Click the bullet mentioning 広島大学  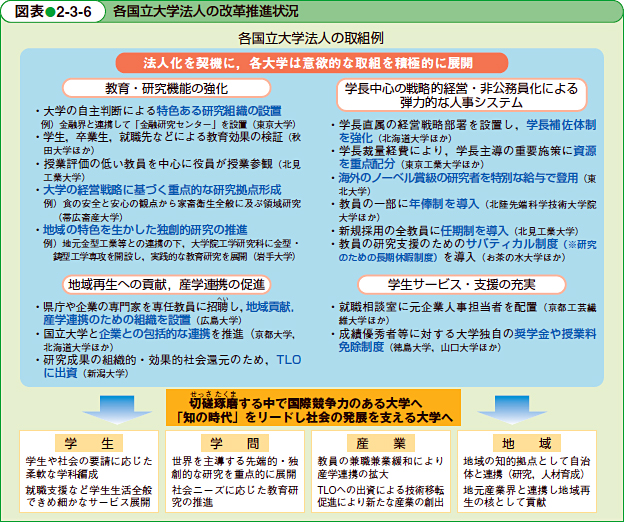[165, 313]
